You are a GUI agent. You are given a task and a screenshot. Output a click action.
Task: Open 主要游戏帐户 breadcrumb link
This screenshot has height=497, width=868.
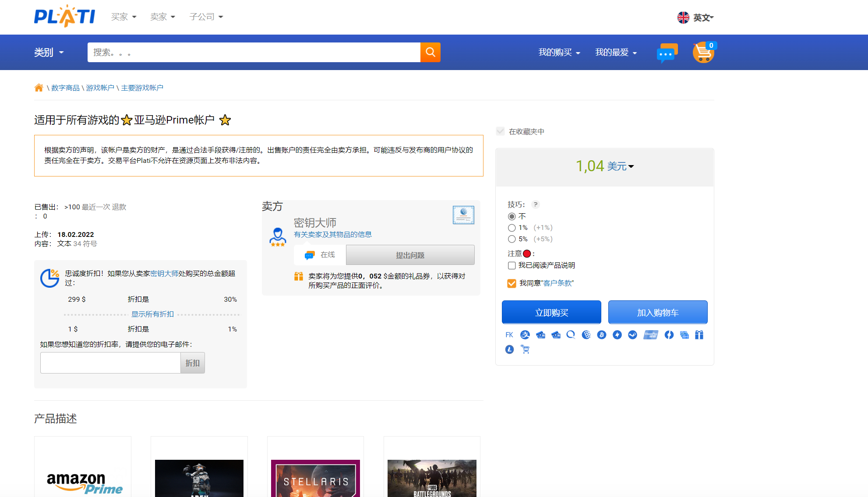pyautogui.click(x=142, y=88)
